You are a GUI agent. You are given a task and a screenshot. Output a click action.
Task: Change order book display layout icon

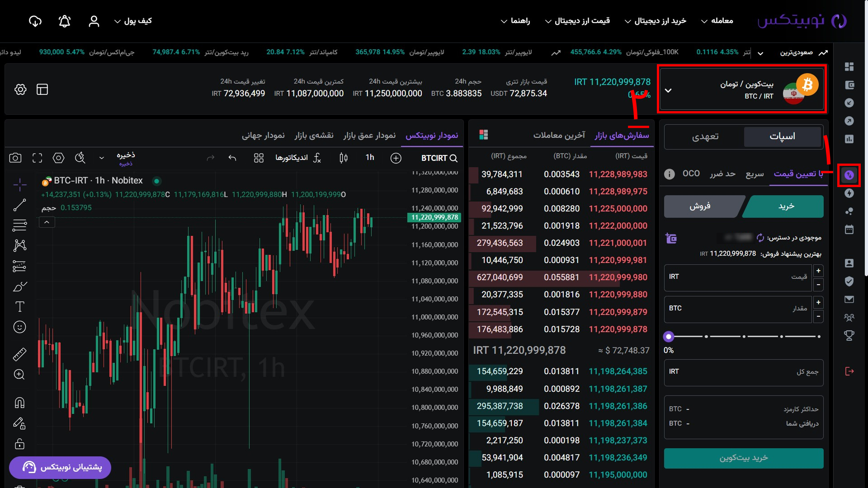point(484,135)
